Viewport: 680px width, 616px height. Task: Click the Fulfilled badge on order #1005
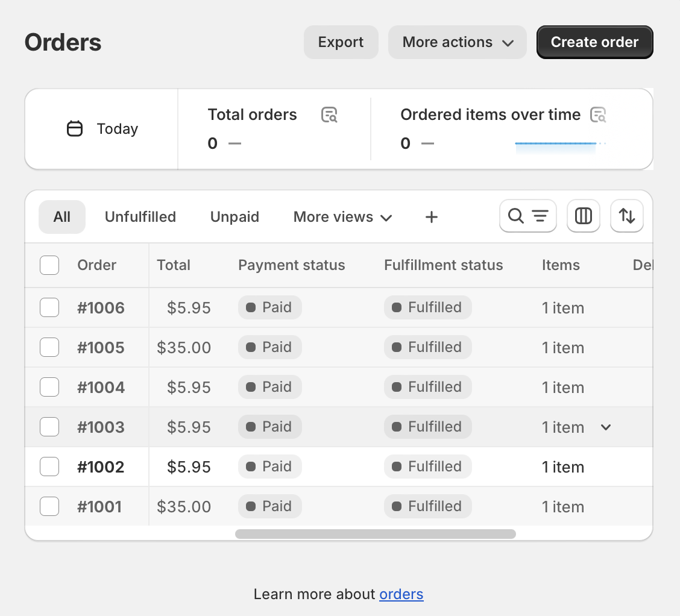pyautogui.click(x=427, y=347)
